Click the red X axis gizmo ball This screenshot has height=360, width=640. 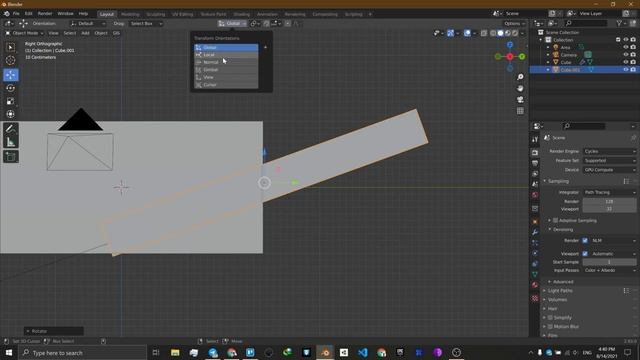click(x=510, y=57)
